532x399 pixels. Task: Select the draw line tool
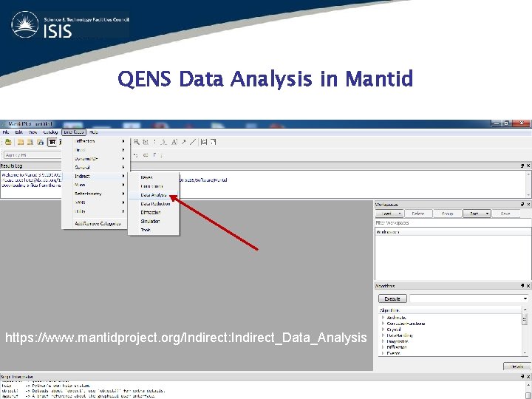coord(193,142)
